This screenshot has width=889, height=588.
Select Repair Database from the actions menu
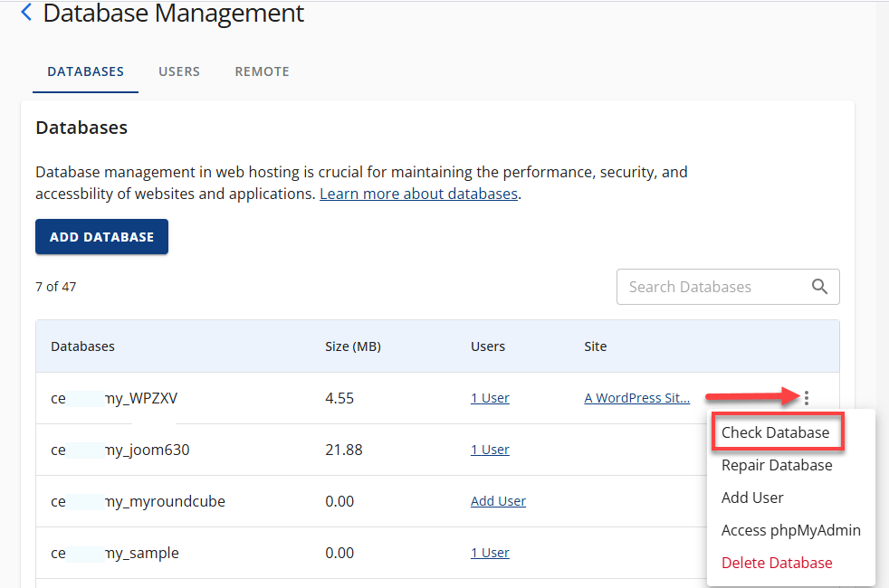(x=777, y=465)
